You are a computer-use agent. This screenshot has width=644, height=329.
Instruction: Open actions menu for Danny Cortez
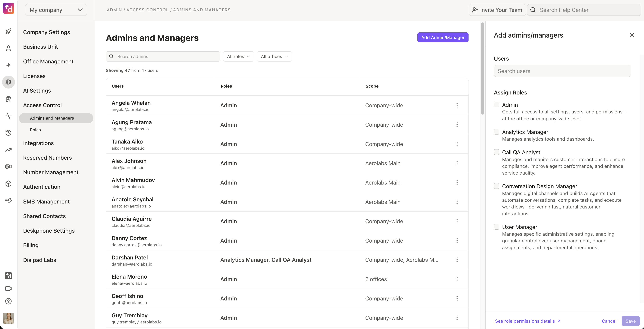click(457, 240)
